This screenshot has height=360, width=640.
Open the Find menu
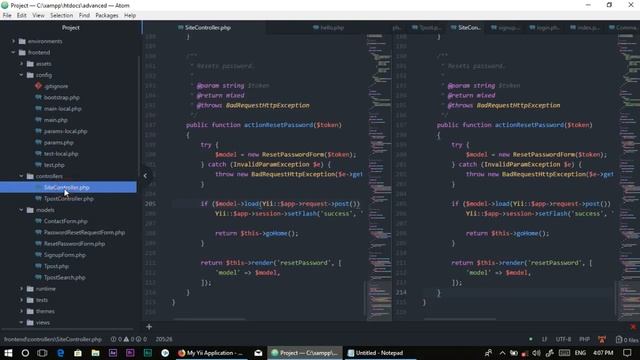(84, 16)
